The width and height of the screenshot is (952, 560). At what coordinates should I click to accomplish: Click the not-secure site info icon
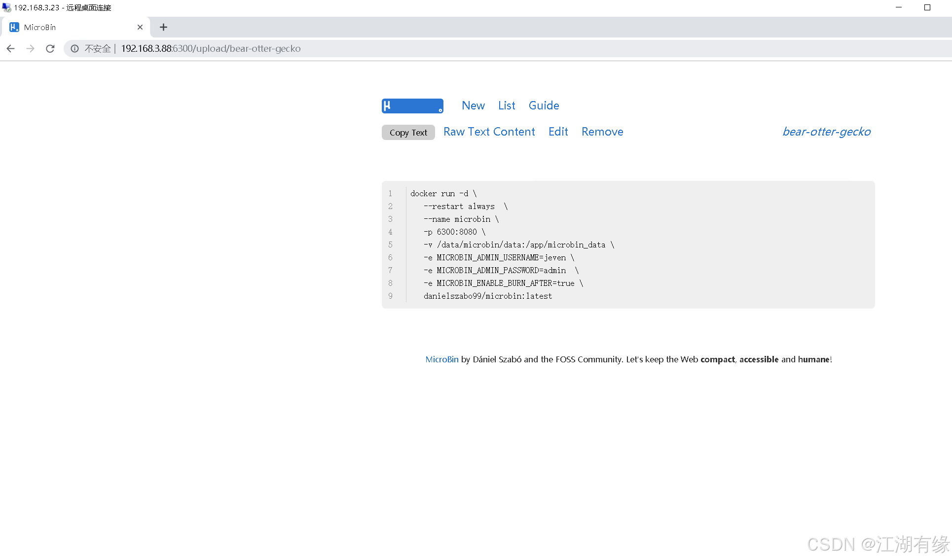click(x=75, y=48)
